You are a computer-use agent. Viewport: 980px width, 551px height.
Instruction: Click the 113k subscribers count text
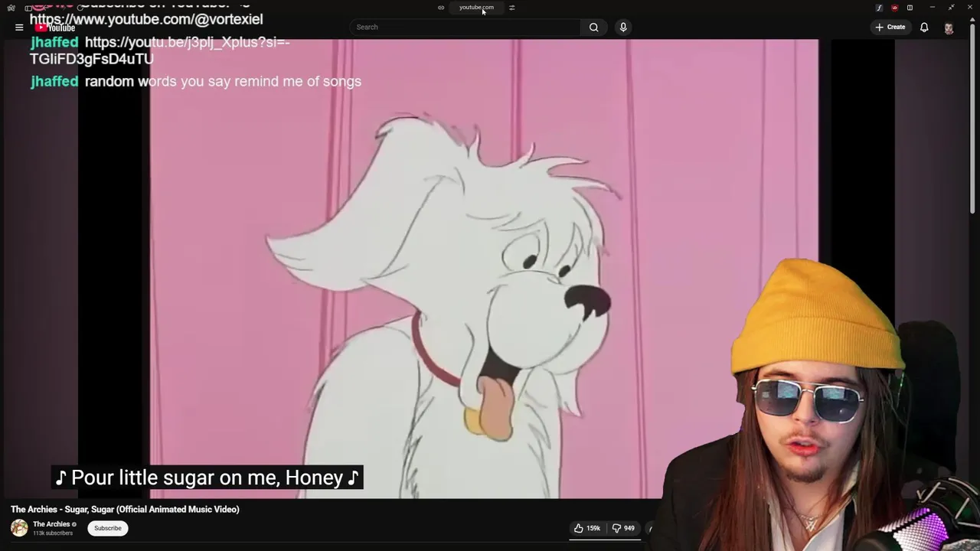53,533
